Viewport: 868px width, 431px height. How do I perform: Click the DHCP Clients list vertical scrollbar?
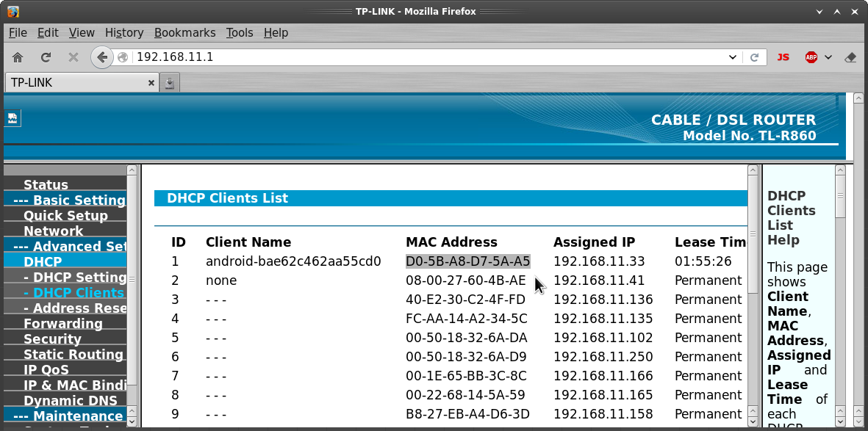click(753, 294)
